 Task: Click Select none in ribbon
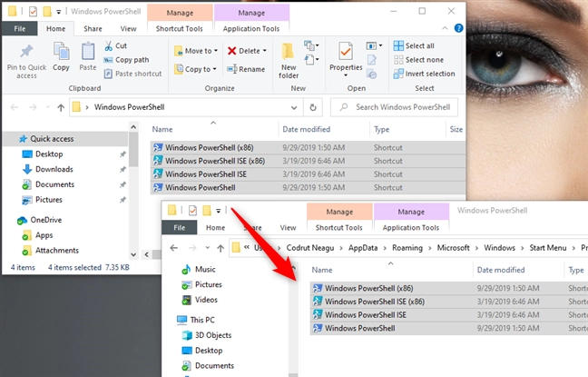coord(418,60)
